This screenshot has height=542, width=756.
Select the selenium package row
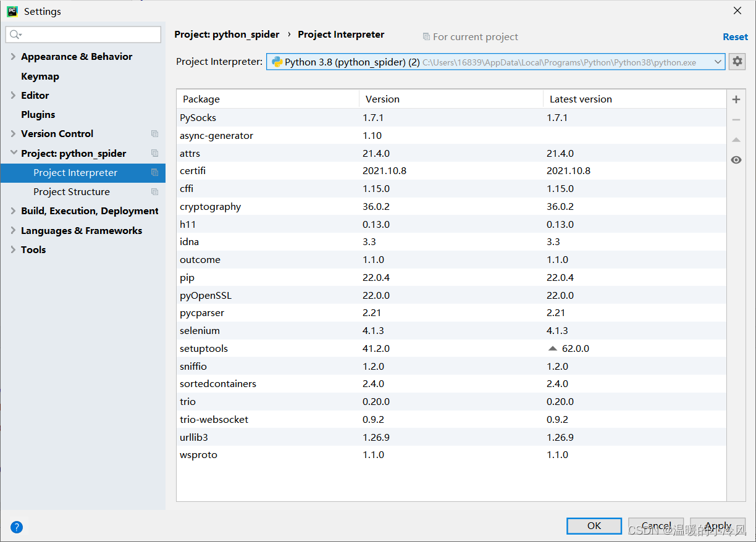tap(451, 331)
